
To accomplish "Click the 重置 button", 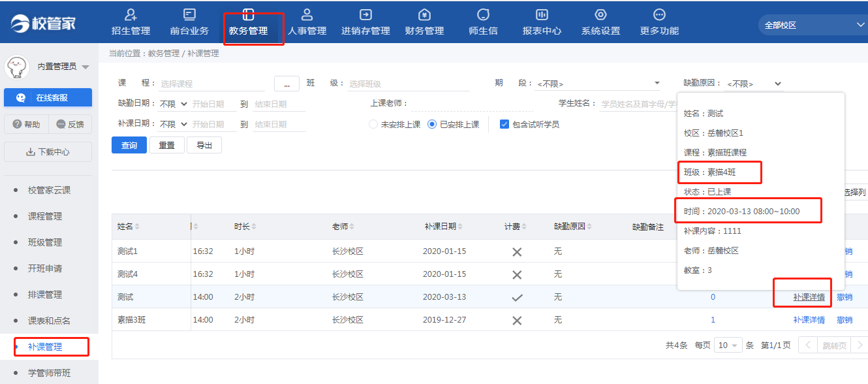I will pyautogui.click(x=167, y=145).
